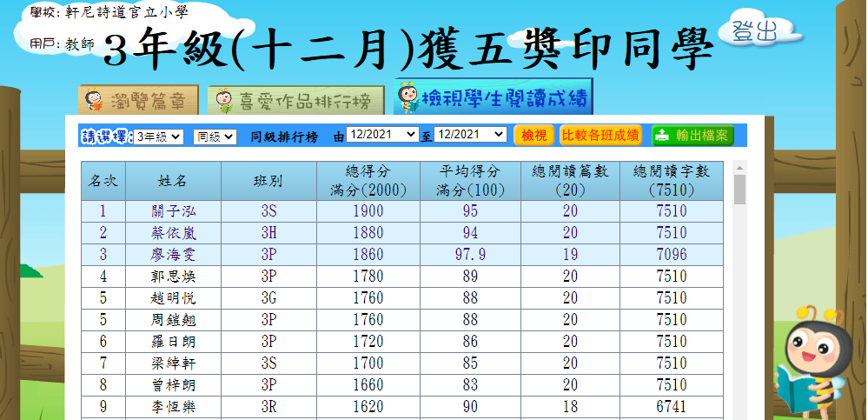The height and width of the screenshot is (420, 868).
Task: Click articles read 18 in 李恆樂's row
Action: (x=570, y=407)
